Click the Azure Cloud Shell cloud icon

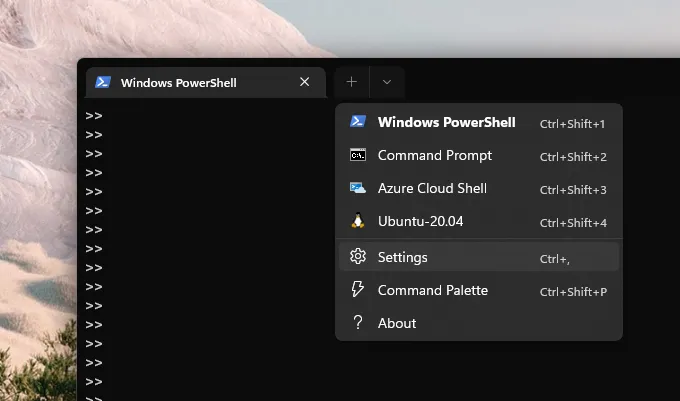[358, 188]
